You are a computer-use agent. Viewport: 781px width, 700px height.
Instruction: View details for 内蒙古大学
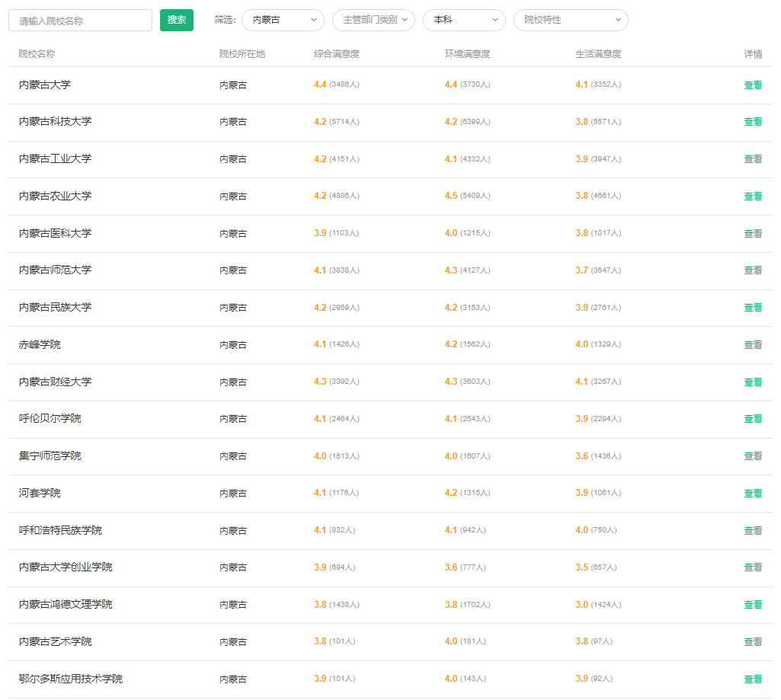pyautogui.click(x=753, y=85)
